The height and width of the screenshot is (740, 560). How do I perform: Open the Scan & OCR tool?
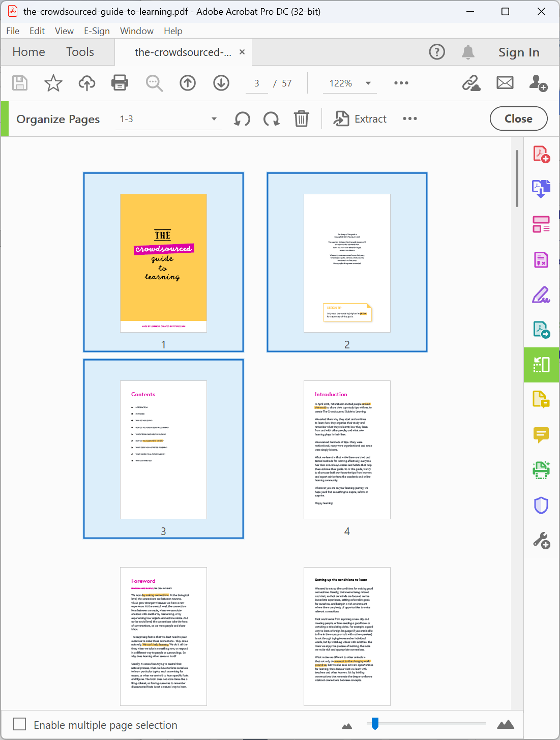click(541, 469)
